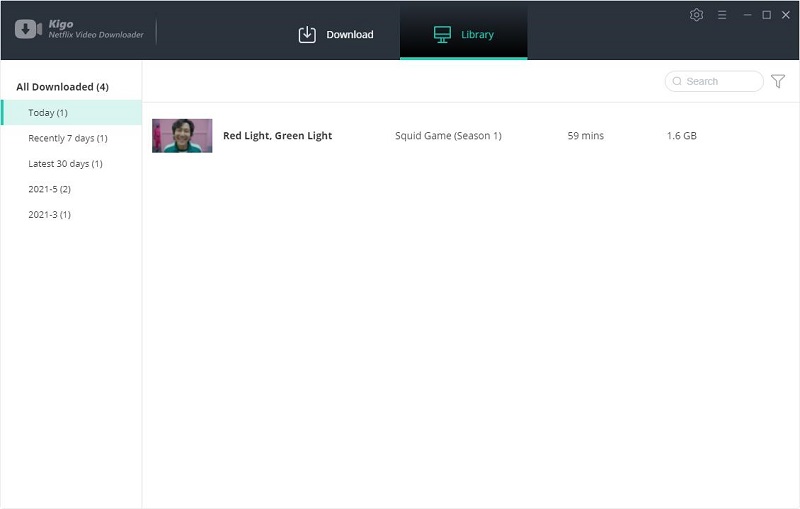Click the search magnifier icon

pos(677,81)
